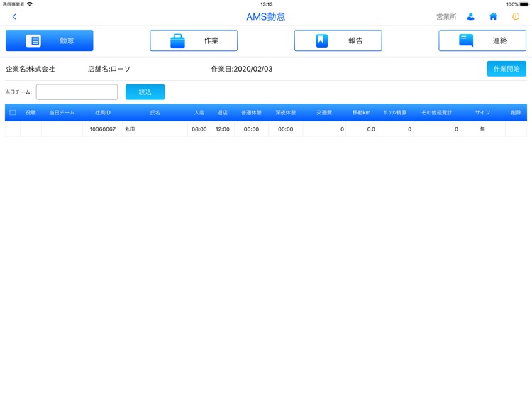Select the 店舗名:ローソ store text

(109, 69)
